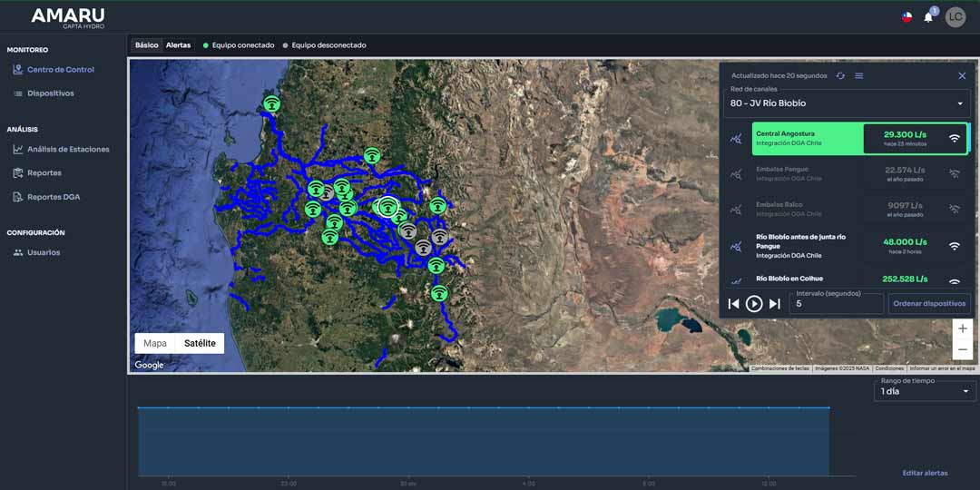The image size is (980, 490).
Task: Open the Red de canales dropdown
Action: click(846, 103)
